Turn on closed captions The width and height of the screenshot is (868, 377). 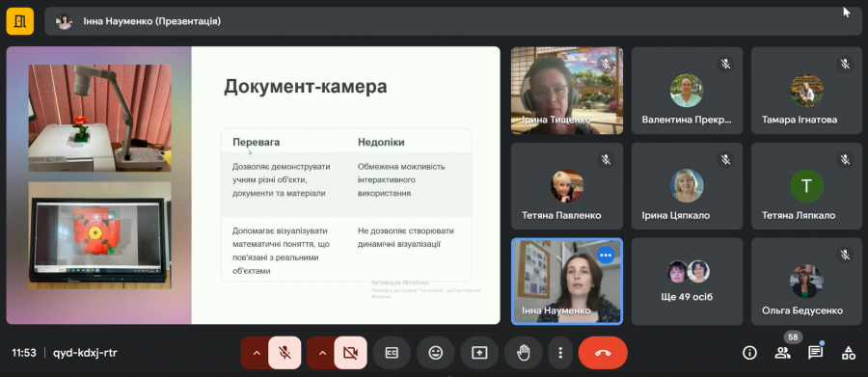click(x=392, y=353)
